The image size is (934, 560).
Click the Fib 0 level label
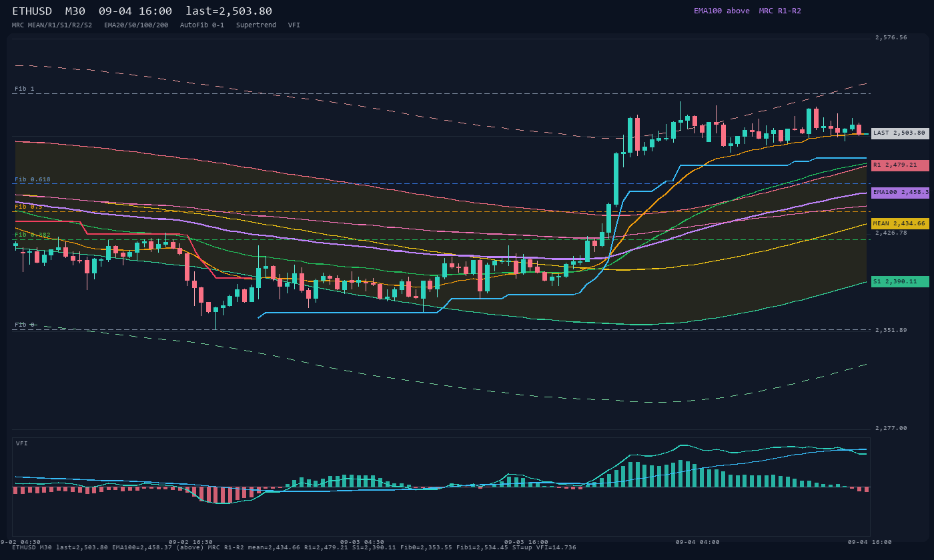pyautogui.click(x=25, y=325)
